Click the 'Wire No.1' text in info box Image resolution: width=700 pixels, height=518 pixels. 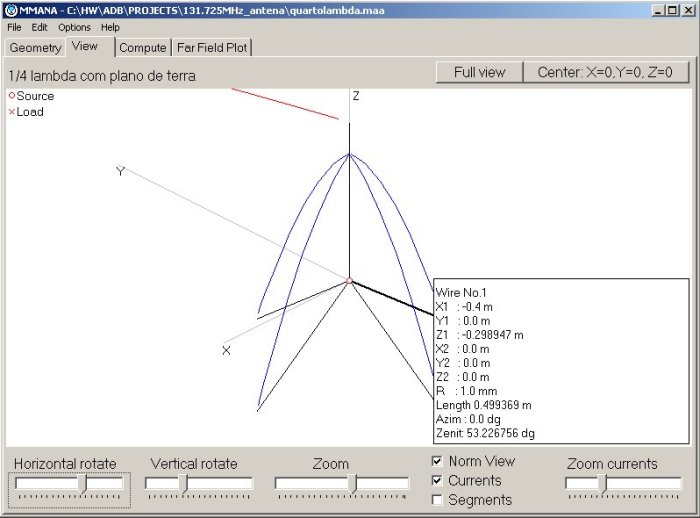pyautogui.click(x=461, y=293)
